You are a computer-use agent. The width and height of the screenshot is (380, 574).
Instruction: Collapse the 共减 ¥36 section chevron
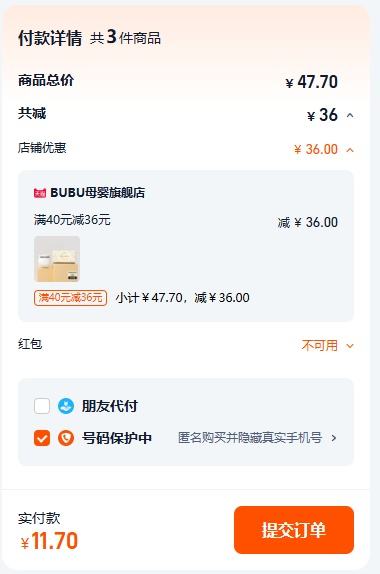coord(350,116)
